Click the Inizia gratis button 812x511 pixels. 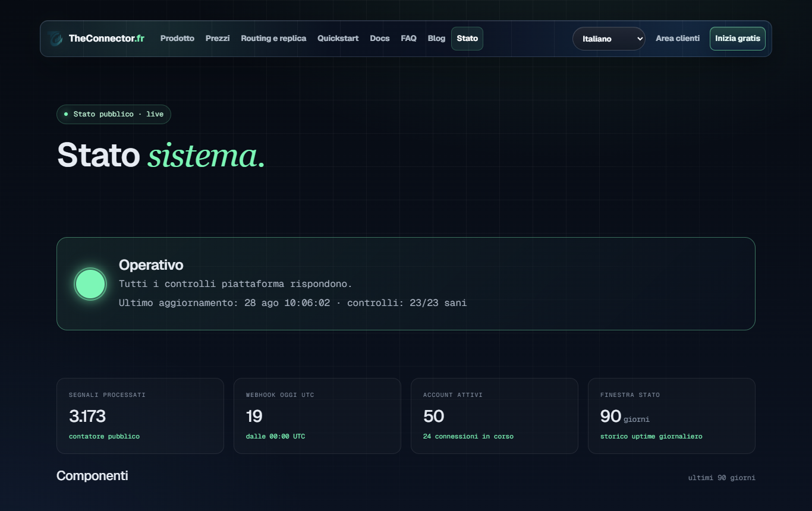738,39
